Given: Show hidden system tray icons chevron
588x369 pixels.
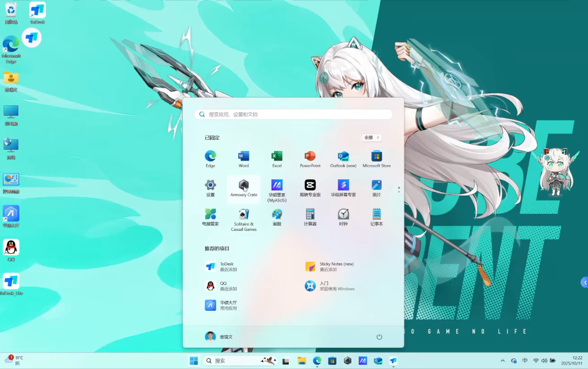Looking at the screenshot, I should [503, 361].
